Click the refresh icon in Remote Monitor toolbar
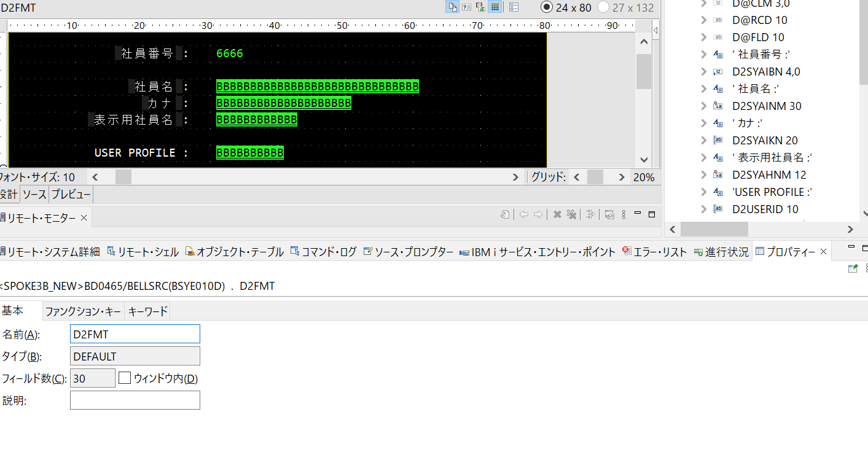The width and height of the screenshot is (868, 460). pyautogui.click(x=505, y=214)
